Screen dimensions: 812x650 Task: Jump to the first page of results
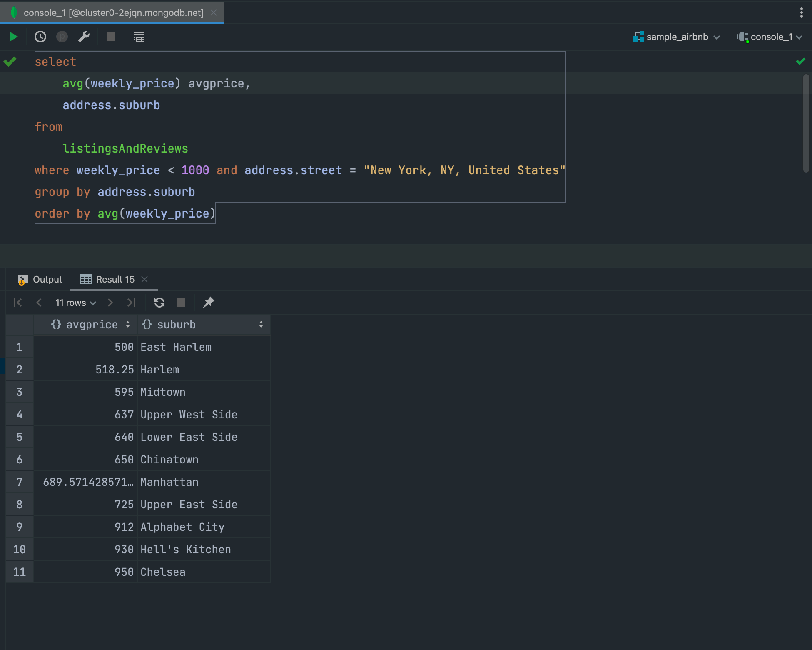point(17,302)
